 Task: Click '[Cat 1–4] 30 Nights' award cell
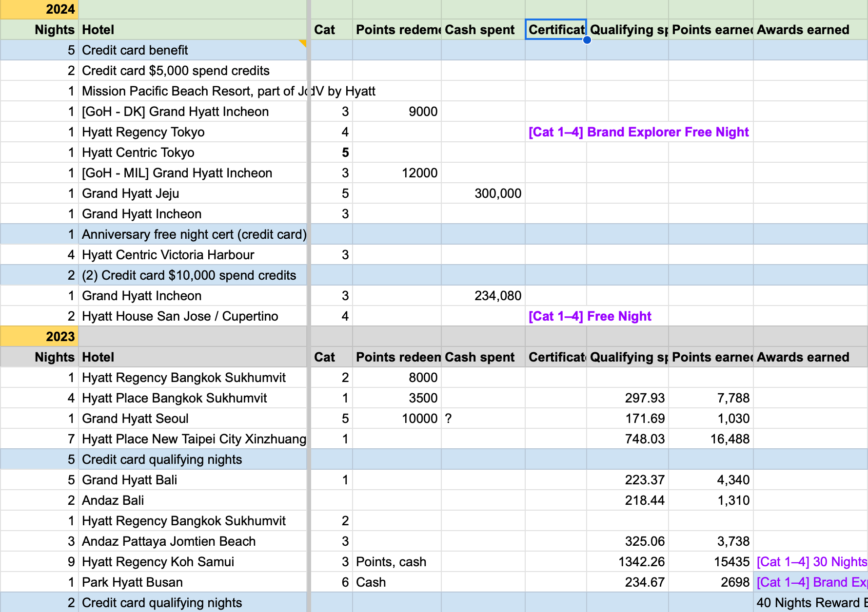pyautogui.click(x=810, y=562)
